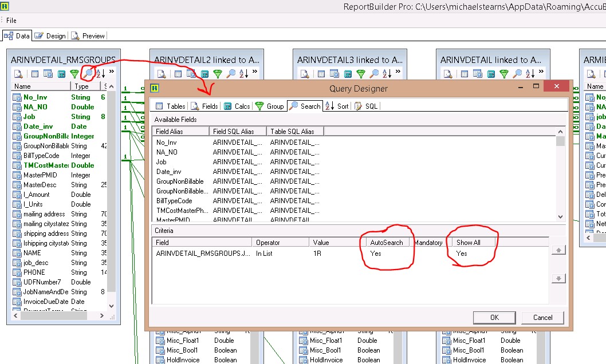Open Calcs calculator icon in ARINVDETAIL linked panel

tap(491, 74)
